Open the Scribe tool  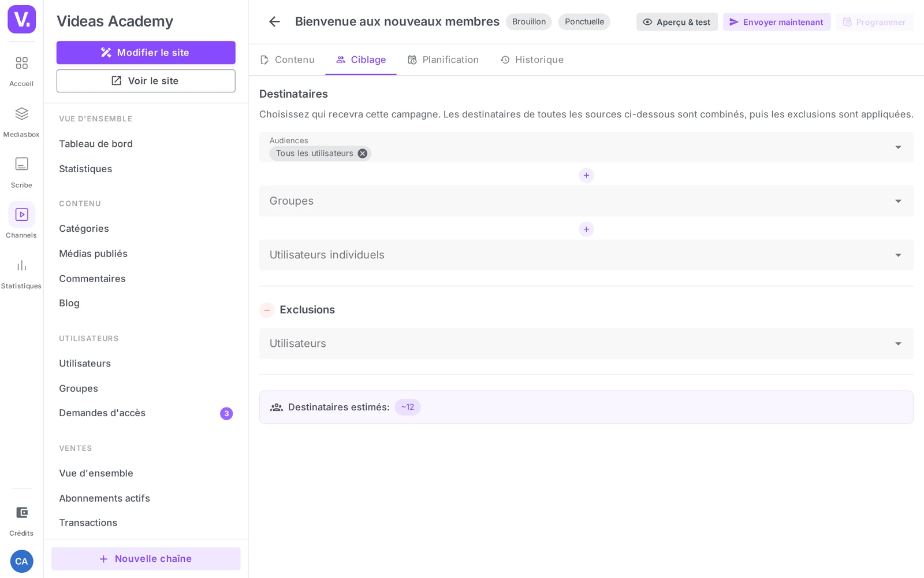click(21, 172)
